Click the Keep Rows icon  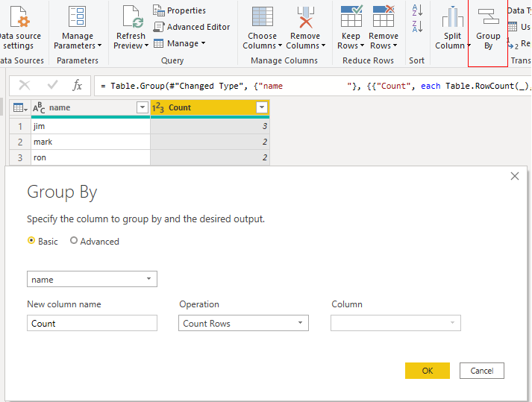click(351, 16)
